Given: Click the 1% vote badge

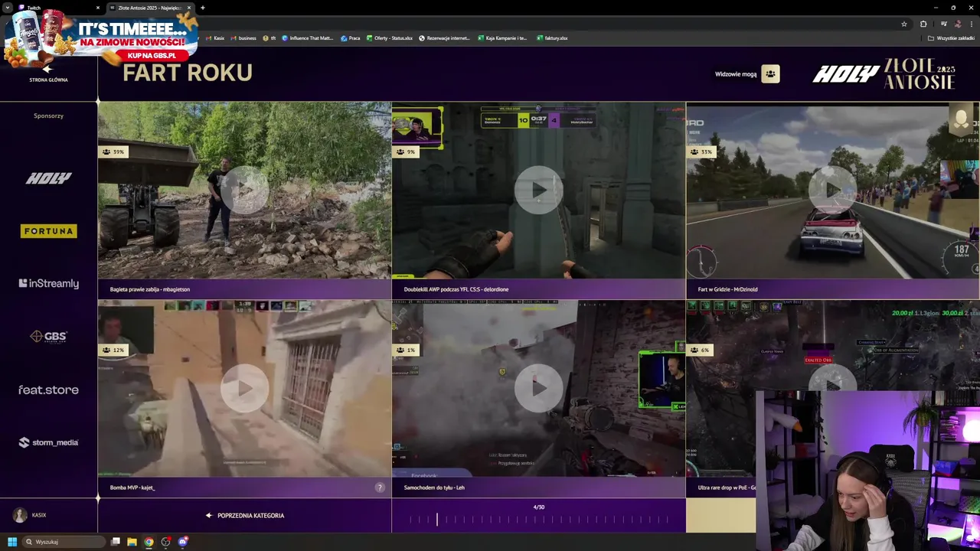Looking at the screenshot, I should [x=406, y=350].
